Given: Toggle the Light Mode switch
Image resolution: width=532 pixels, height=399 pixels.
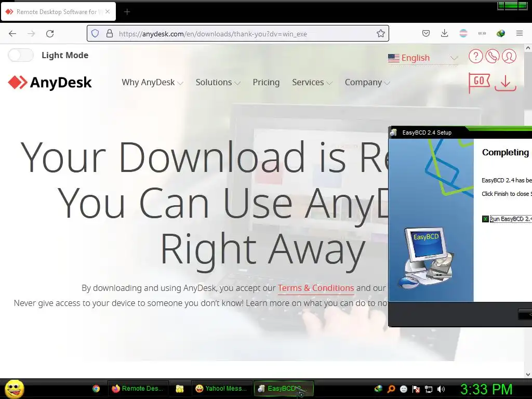Looking at the screenshot, I should [21, 55].
